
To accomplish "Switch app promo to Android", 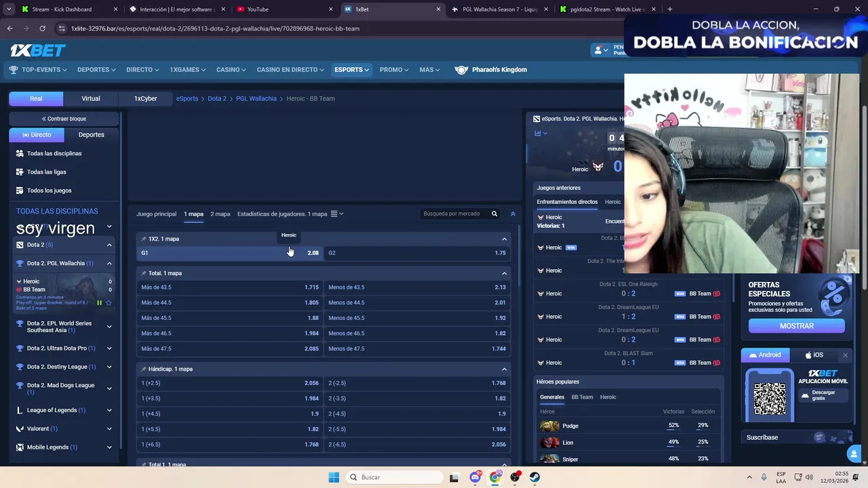I will 765,355.
